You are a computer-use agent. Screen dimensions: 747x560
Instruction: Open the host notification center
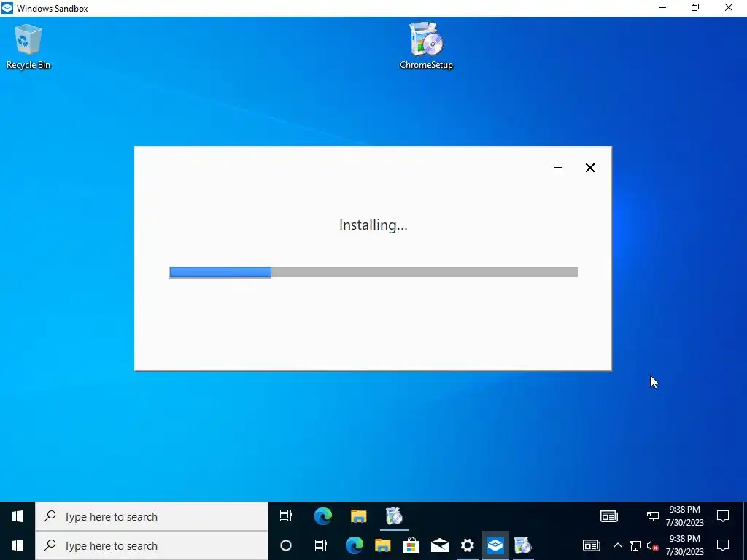(723, 545)
